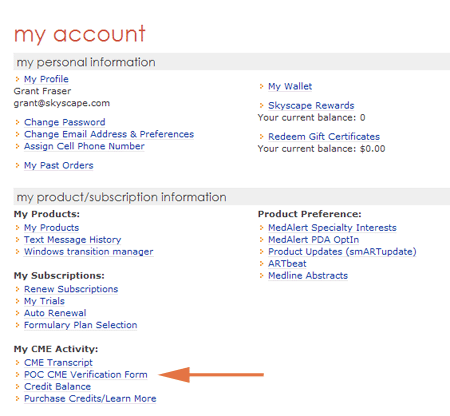Click the name Grant Fraser
This screenshot has height=416, width=450.
click(x=42, y=91)
